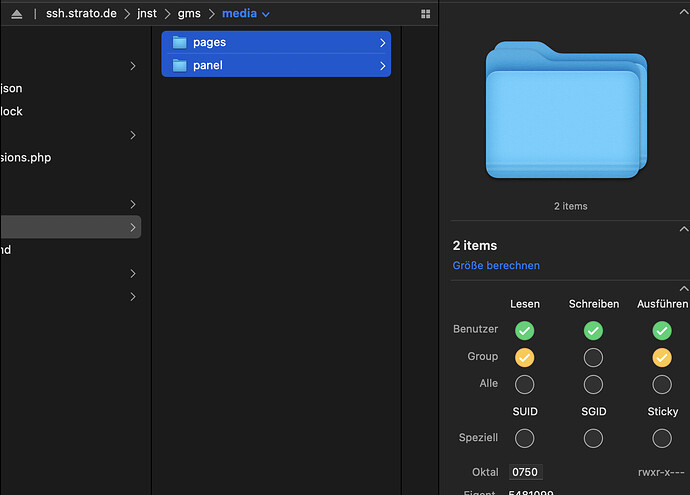Go to jnst folder in path bar
The width and height of the screenshot is (690, 495).
click(147, 14)
